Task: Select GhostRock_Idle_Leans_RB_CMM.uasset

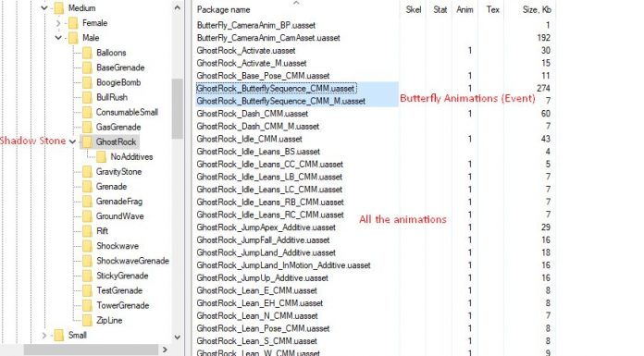Action: point(270,203)
